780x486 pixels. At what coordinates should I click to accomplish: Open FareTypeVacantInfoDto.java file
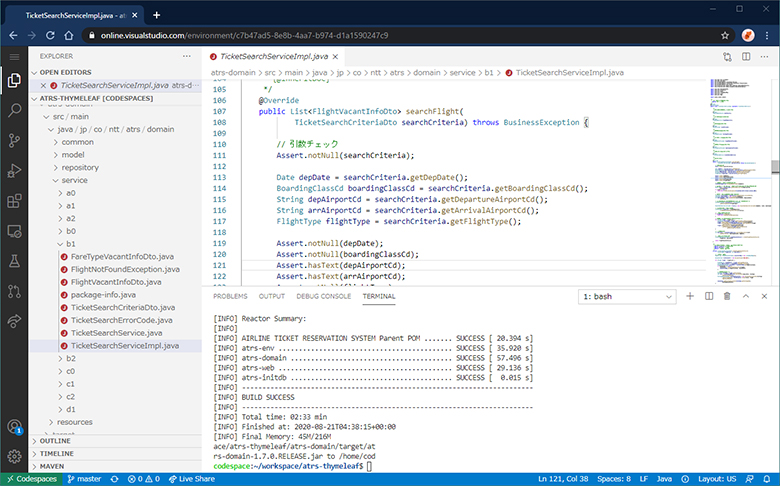tap(122, 257)
